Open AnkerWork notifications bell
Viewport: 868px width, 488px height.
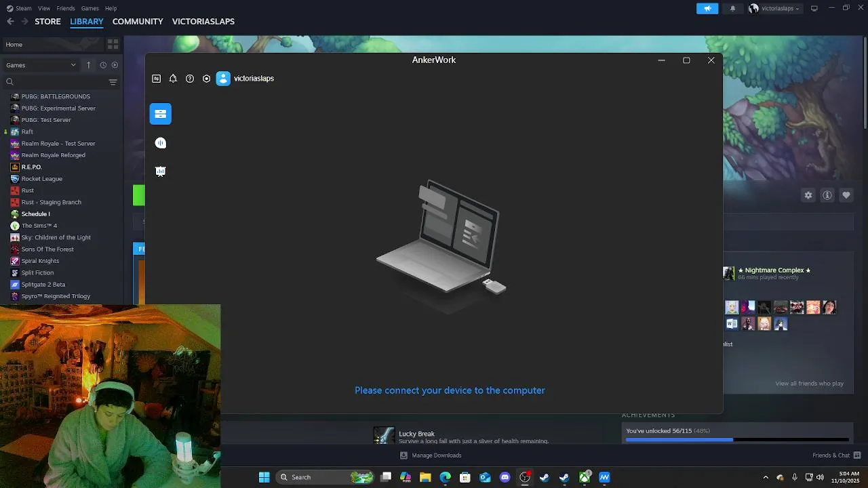[x=173, y=79]
